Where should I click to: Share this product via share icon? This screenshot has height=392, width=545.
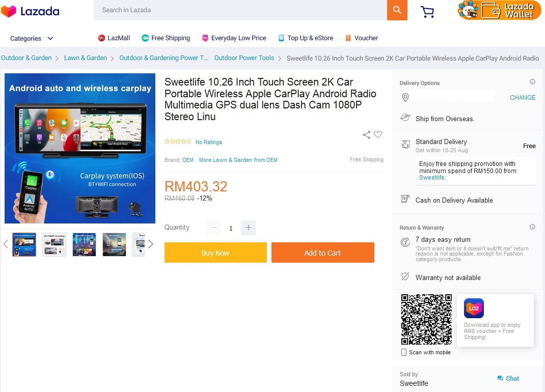pyautogui.click(x=366, y=135)
